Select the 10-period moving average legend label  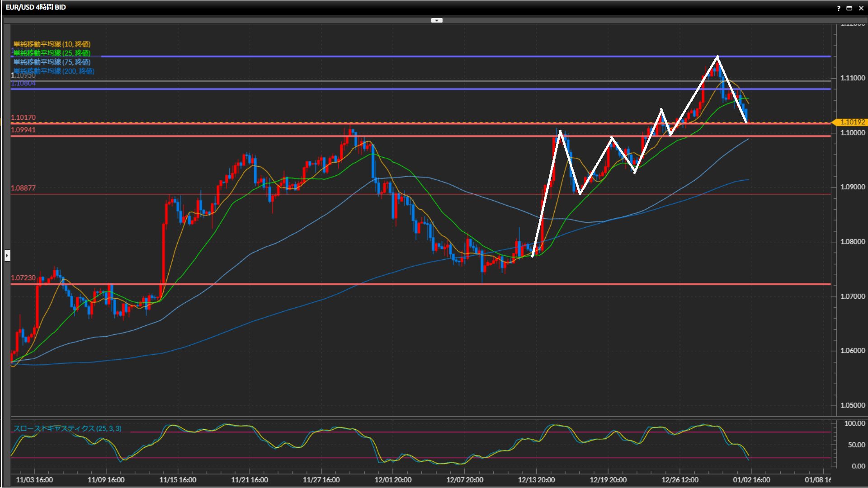click(x=52, y=44)
